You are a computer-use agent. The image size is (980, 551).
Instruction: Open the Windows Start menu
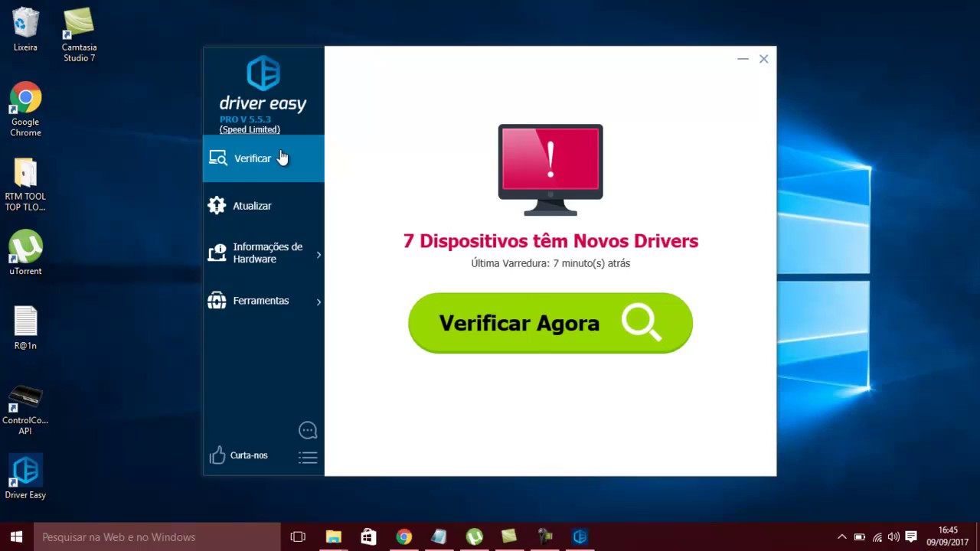click(x=17, y=536)
